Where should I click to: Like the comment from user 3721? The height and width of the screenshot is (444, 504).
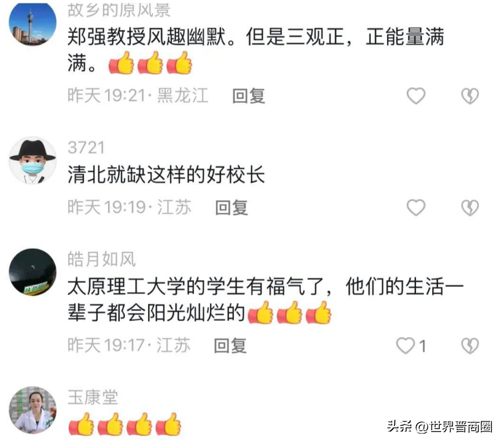416,208
